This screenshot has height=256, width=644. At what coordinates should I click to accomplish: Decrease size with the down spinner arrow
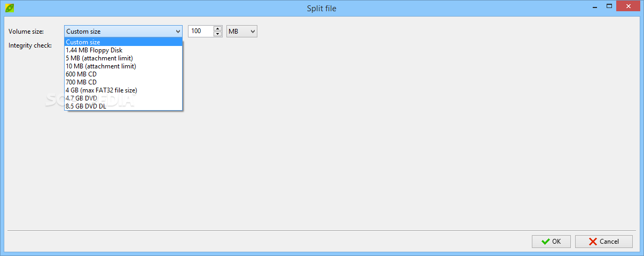click(217, 34)
